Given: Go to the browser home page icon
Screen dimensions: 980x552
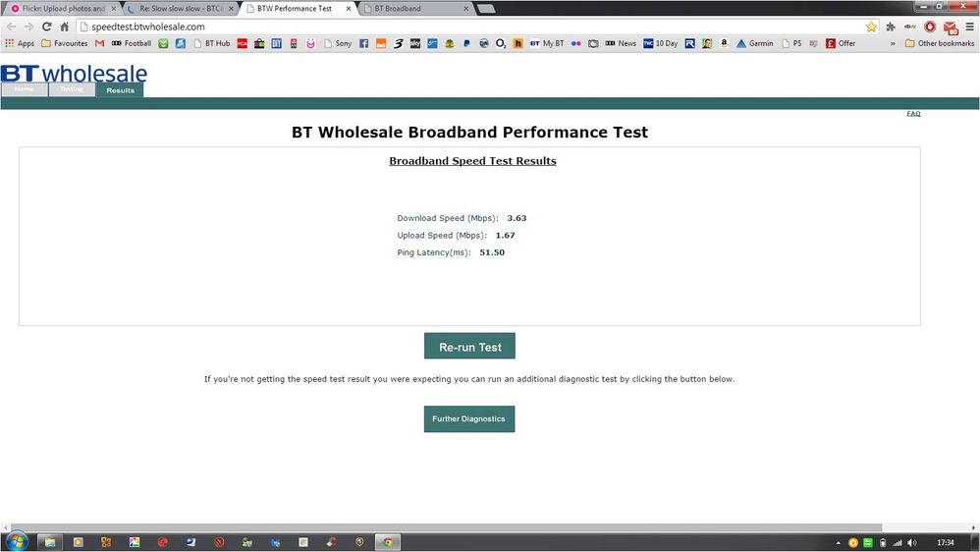Looking at the screenshot, I should 65,27.
